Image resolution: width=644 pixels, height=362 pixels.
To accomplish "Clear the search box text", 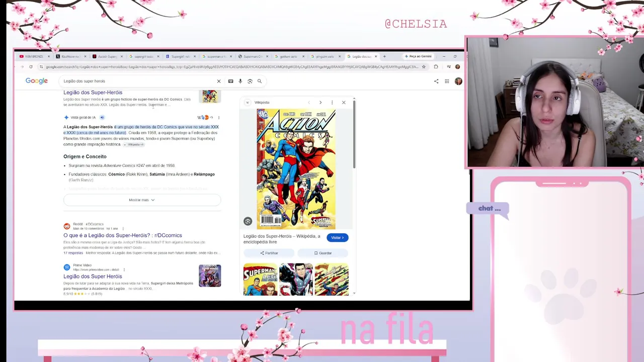I will click(x=219, y=81).
